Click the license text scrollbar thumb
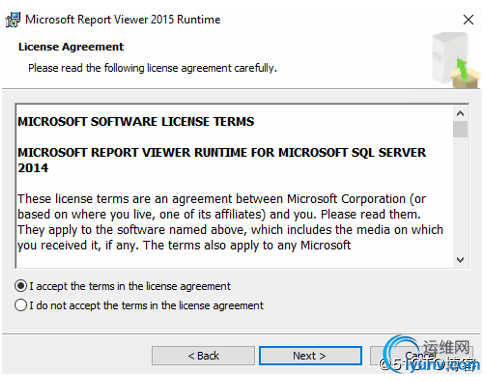This screenshot has height=381, width=486. point(460,129)
